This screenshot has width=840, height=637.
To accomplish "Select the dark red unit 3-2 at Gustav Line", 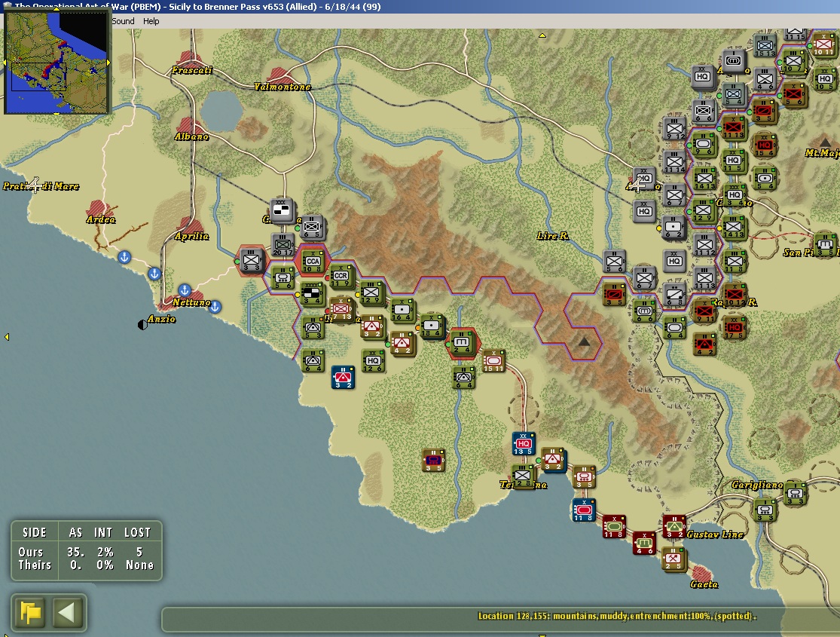I will (x=674, y=526).
